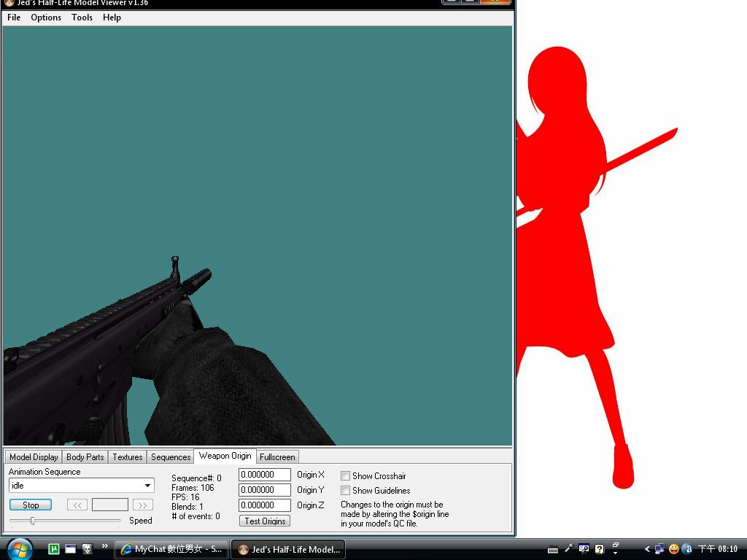The height and width of the screenshot is (560, 747).
Task: Open the Options menu
Action: pos(46,17)
